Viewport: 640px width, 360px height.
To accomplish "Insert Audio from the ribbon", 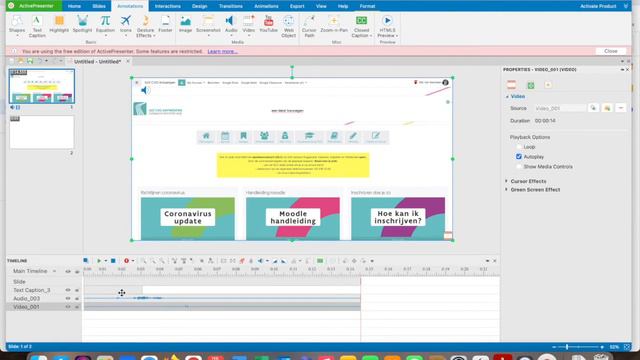I will point(231,24).
